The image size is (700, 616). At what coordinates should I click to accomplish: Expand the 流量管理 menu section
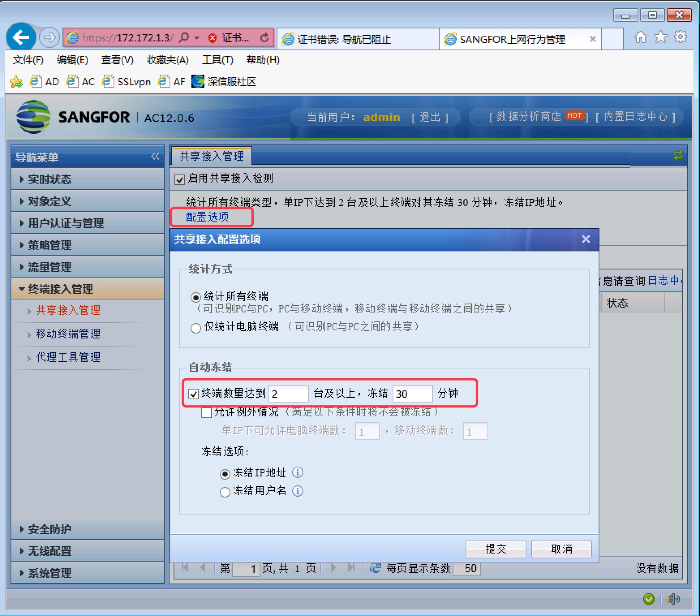point(88,267)
